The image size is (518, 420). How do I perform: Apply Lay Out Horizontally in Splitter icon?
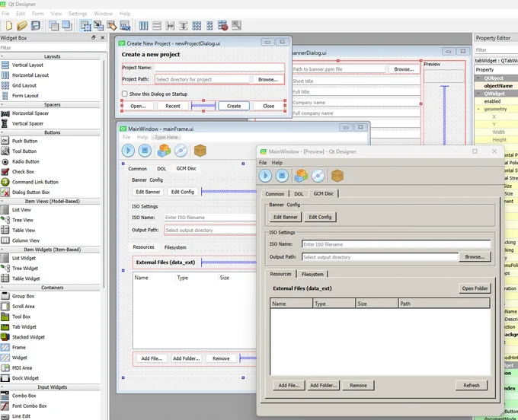click(x=170, y=25)
